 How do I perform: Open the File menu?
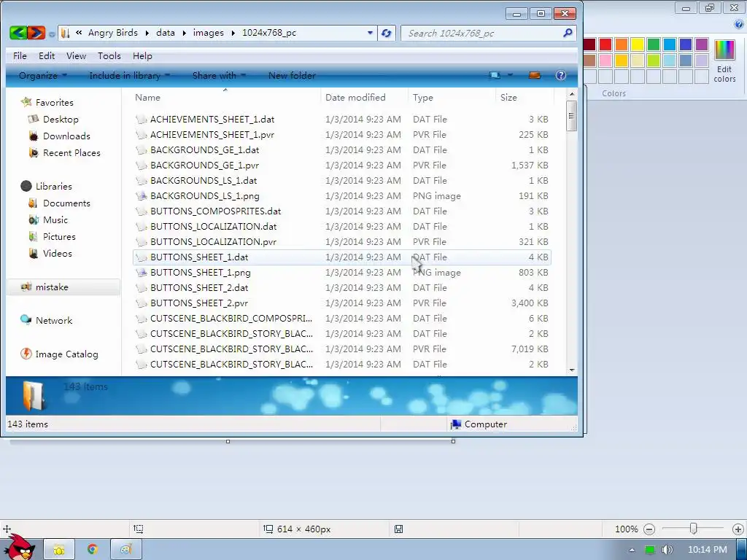[x=20, y=55]
